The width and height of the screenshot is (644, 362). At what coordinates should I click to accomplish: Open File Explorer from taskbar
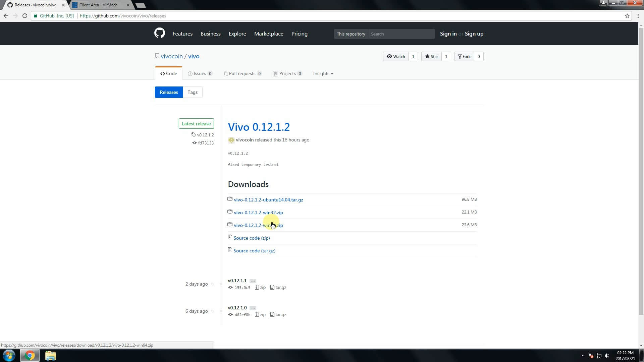[x=50, y=355]
